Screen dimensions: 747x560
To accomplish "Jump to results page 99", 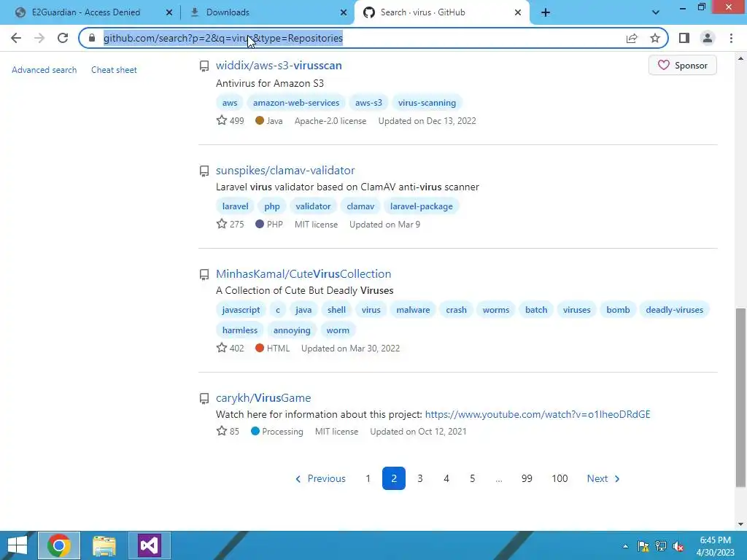I will point(527,478).
